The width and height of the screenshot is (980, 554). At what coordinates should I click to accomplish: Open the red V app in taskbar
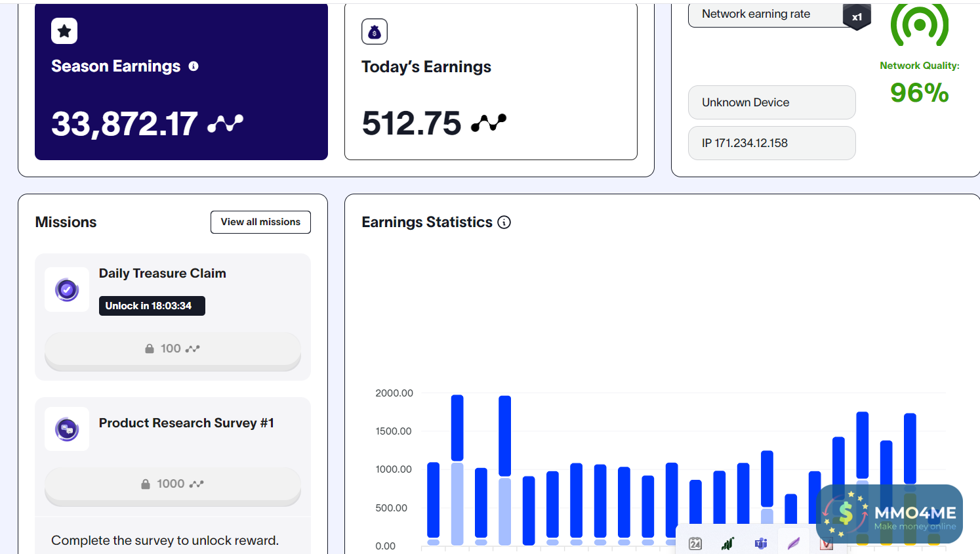[x=826, y=543]
